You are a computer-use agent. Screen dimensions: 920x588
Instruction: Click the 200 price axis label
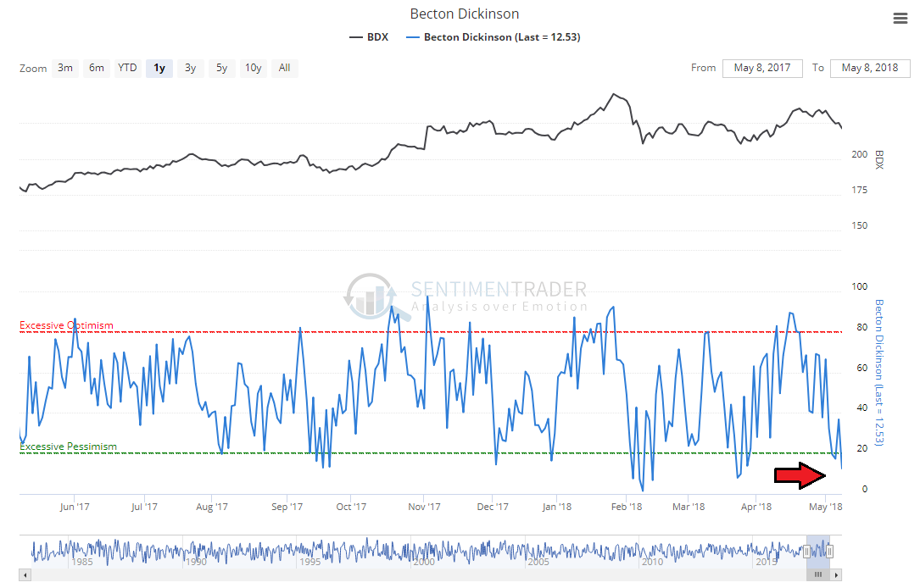point(860,155)
